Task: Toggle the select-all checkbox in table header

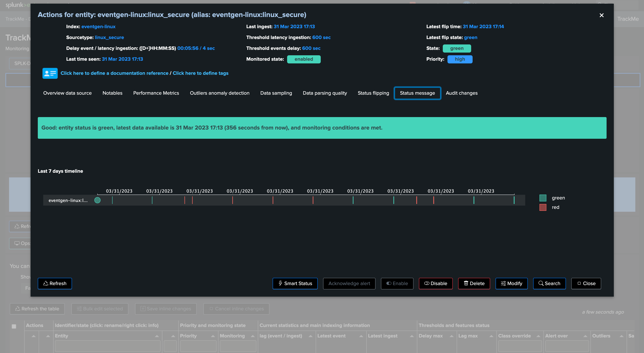Action: (x=14, y=326)
